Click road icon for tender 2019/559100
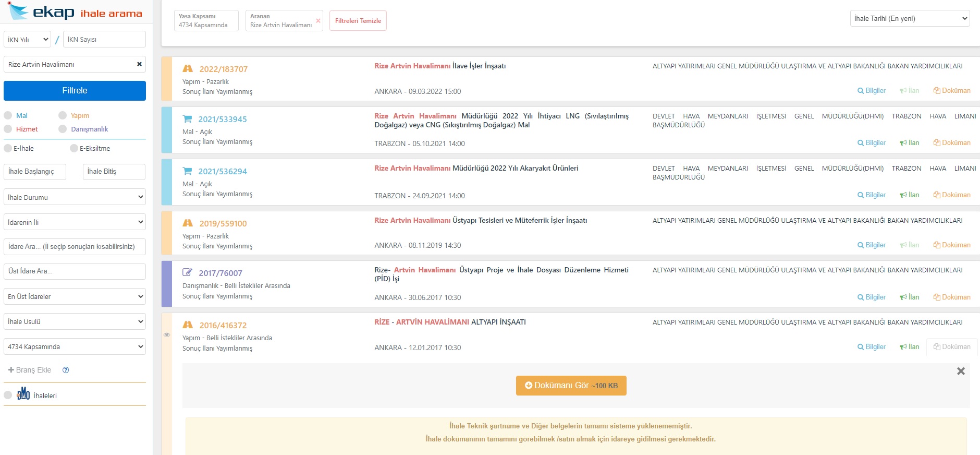This screenshot has height=455, width=980. pos(188,223)
